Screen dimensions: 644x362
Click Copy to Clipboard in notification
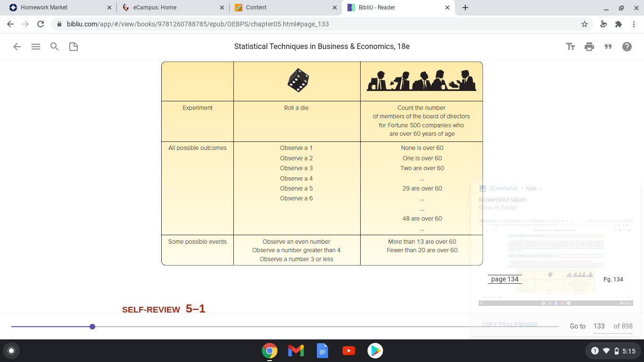(510, 324)
